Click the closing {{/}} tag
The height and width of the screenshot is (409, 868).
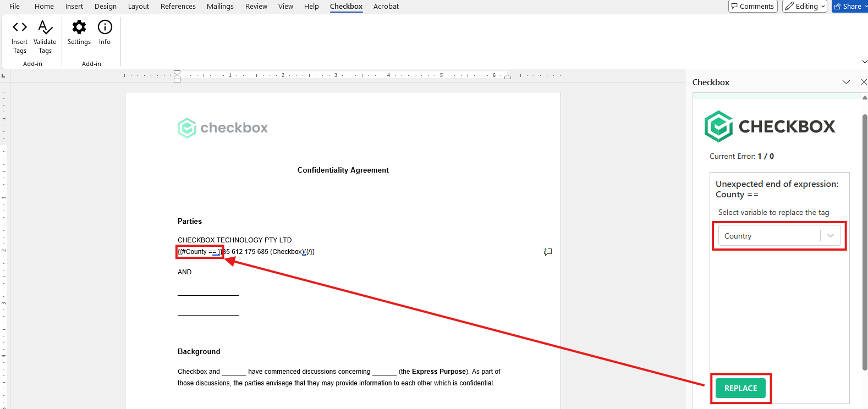[310, 252]
